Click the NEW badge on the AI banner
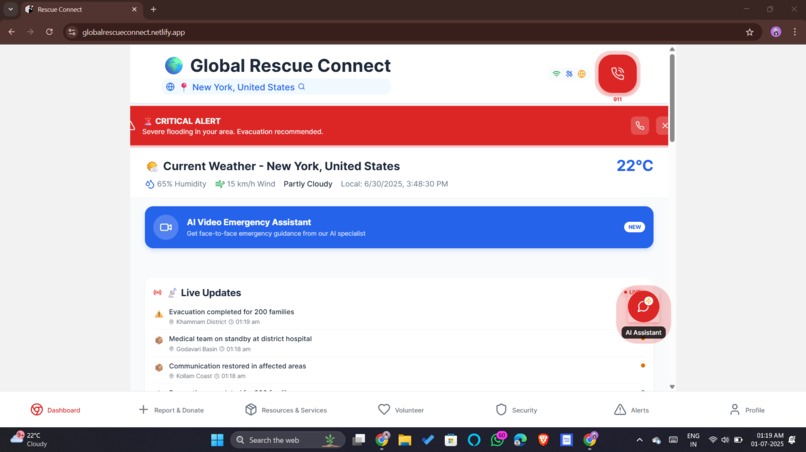The width and height of the screenshot is (806, 452). point(634,227)
